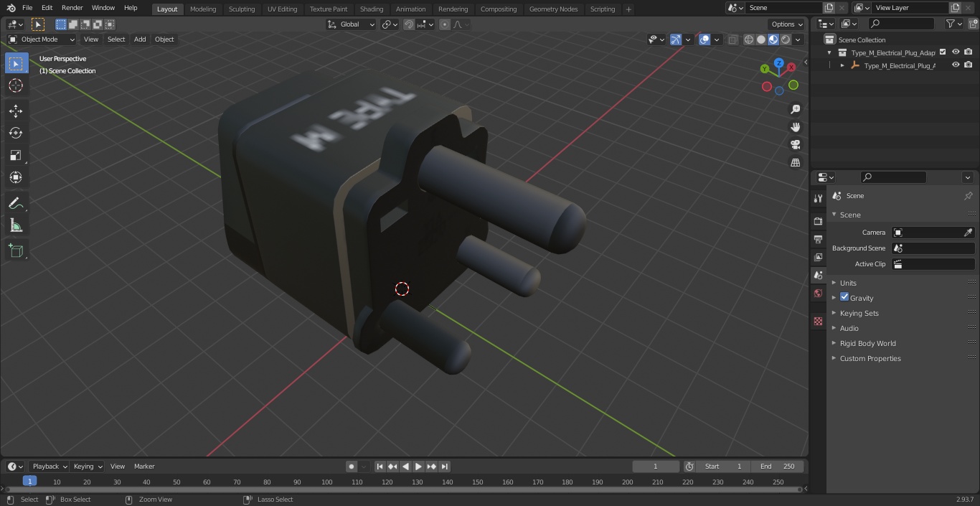
Task: Open the Tool properties tab
Action: click(818, 198)
